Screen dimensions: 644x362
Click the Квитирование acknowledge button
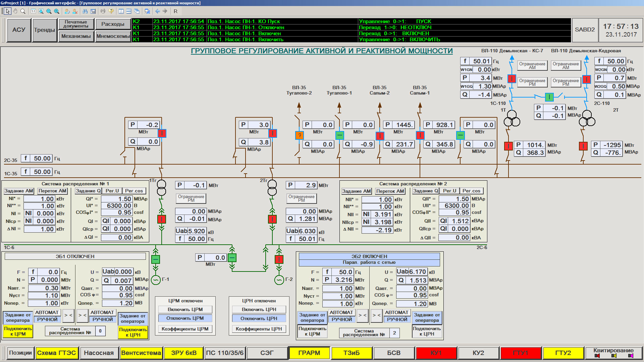[613, 353]
